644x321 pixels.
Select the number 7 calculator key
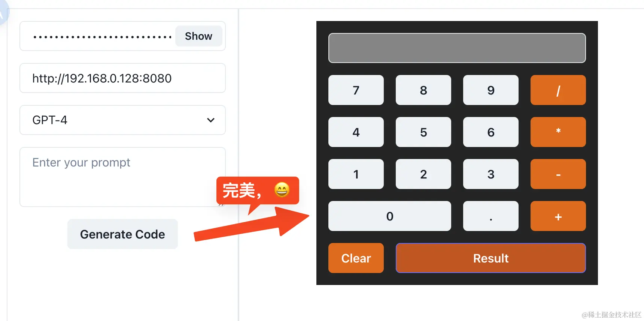pyautogui.click(x=356, y=90)
